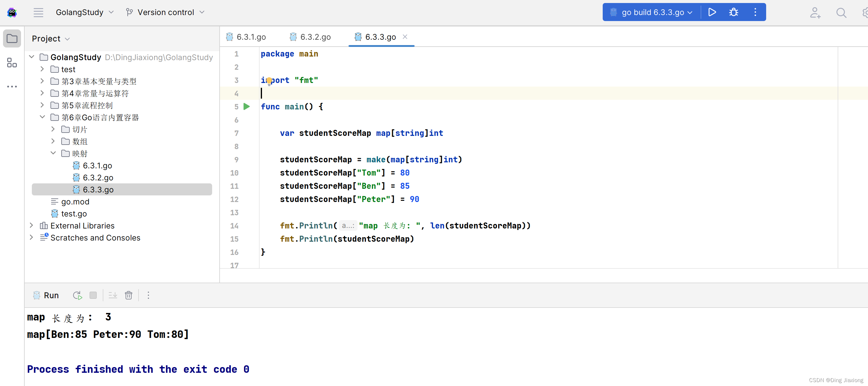The width and height of the screenshot is (868, 386).
Task: Click the 第6章Go语言内置容器 folder name
Action: point(100,117)
